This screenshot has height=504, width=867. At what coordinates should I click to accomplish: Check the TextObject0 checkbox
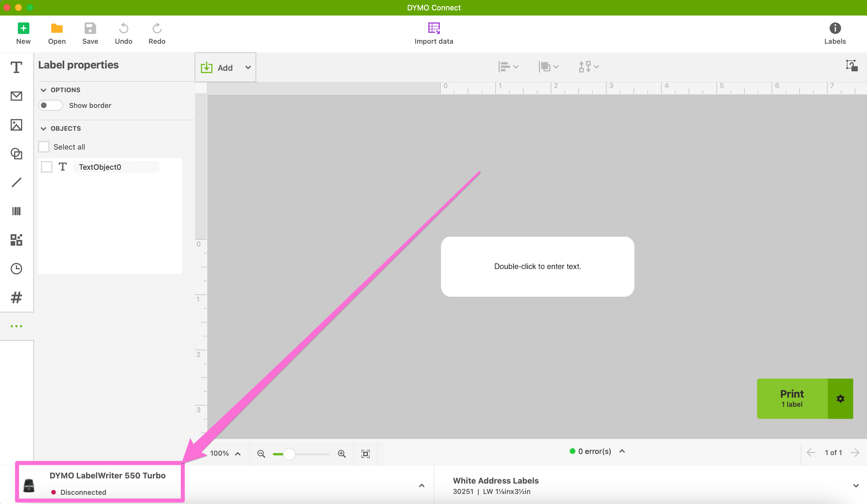46,167
